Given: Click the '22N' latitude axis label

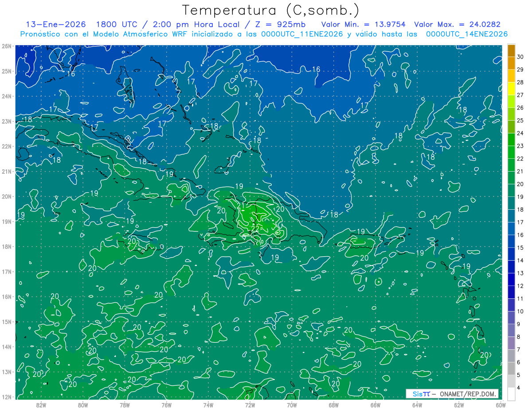Looking at the screenshot, I should click(x=7, y=146).
